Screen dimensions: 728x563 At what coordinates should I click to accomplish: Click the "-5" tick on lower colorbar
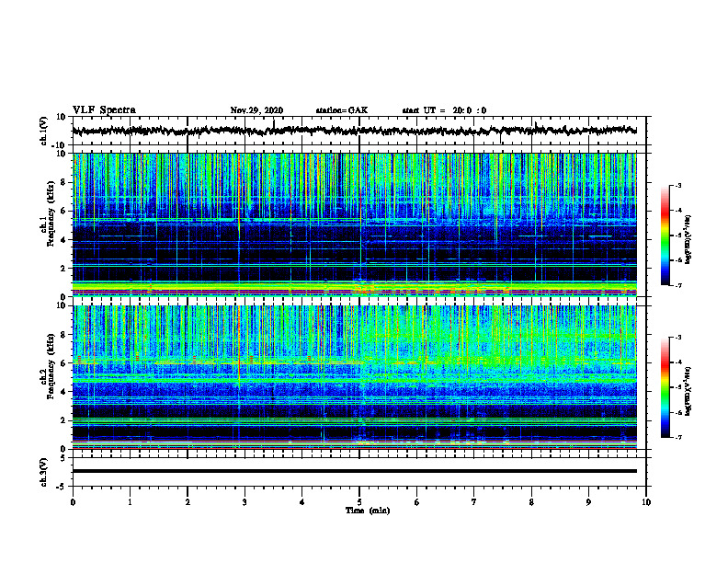coord(678,387)
